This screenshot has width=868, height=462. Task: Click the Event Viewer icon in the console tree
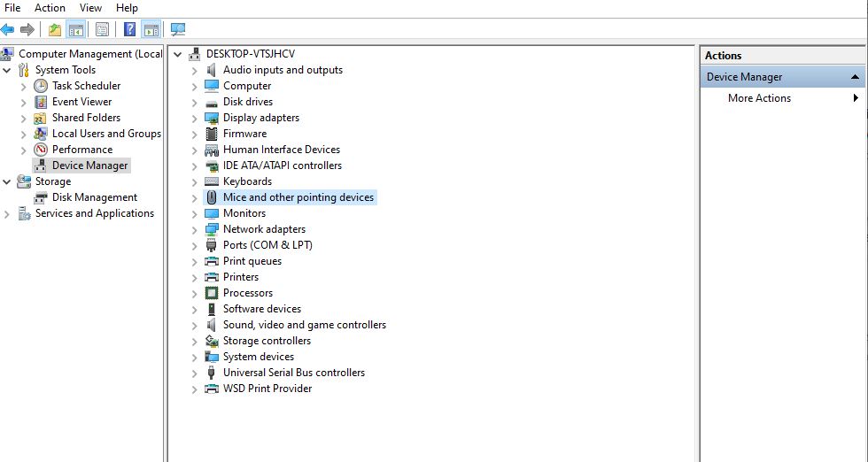coord(41,102)
